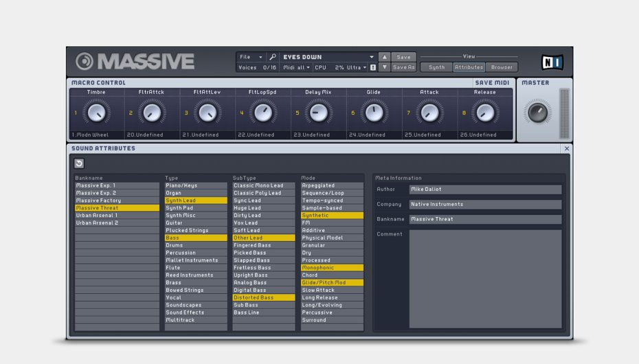The height and width of the screenshot is (364, 639).
Task: Click the reset attributes refresh icon
Action: (x=79, y=163)
